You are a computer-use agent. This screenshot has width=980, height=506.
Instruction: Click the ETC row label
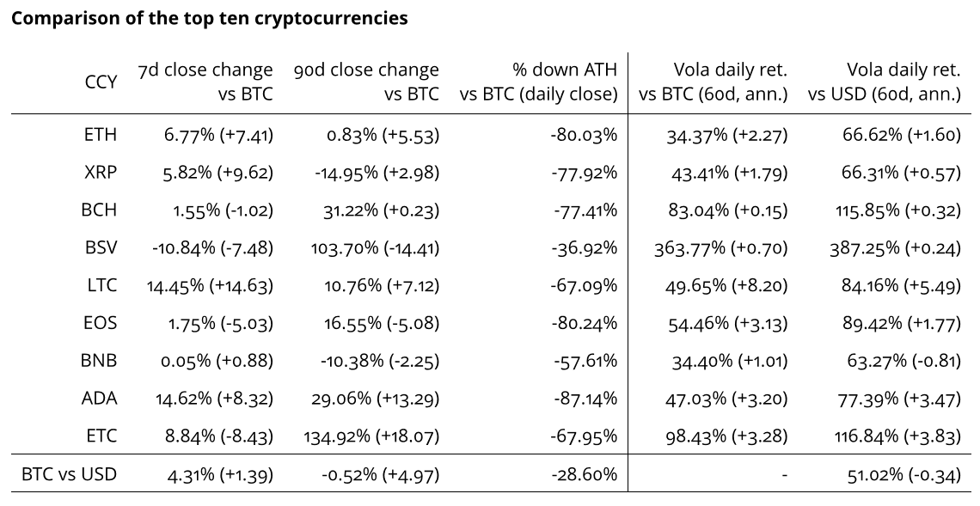click(101, 436)
